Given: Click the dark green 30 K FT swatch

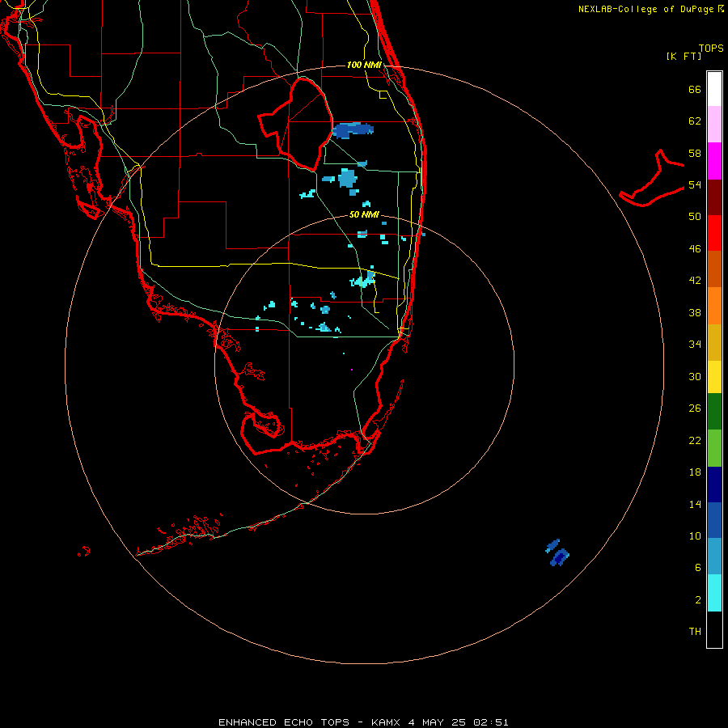Looking at the screenshot, I should (x=714, y=412).
